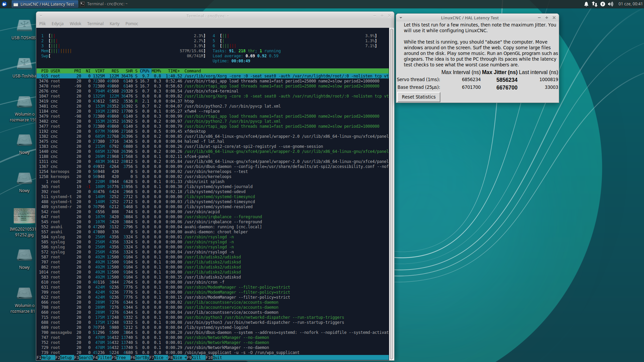Select the process row for /sbin/wpa_supplicant
Viewport: 644px width, 362px height.
(213, 353)
